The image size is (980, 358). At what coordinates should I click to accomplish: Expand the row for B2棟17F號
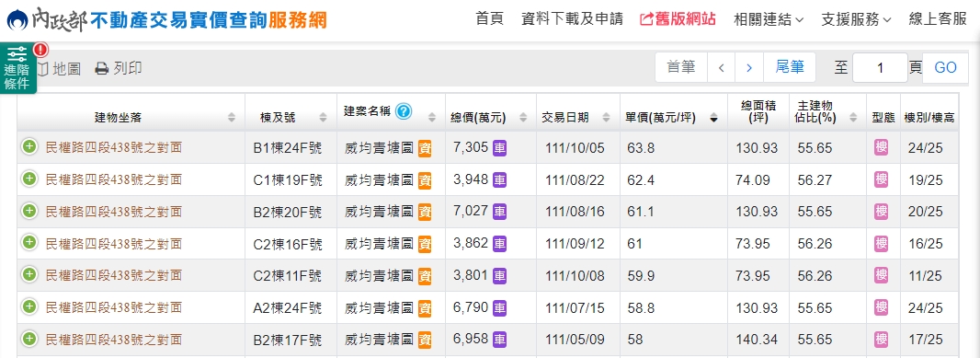(28, 340)
